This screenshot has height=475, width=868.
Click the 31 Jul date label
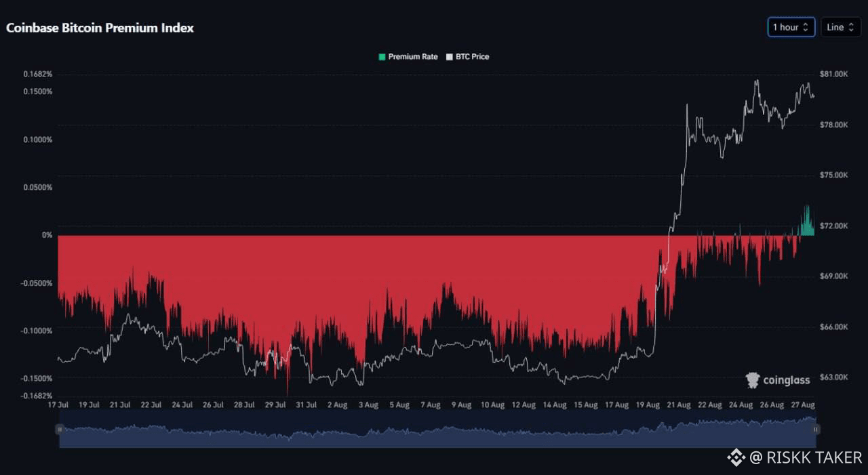click(x=307, y=405)
